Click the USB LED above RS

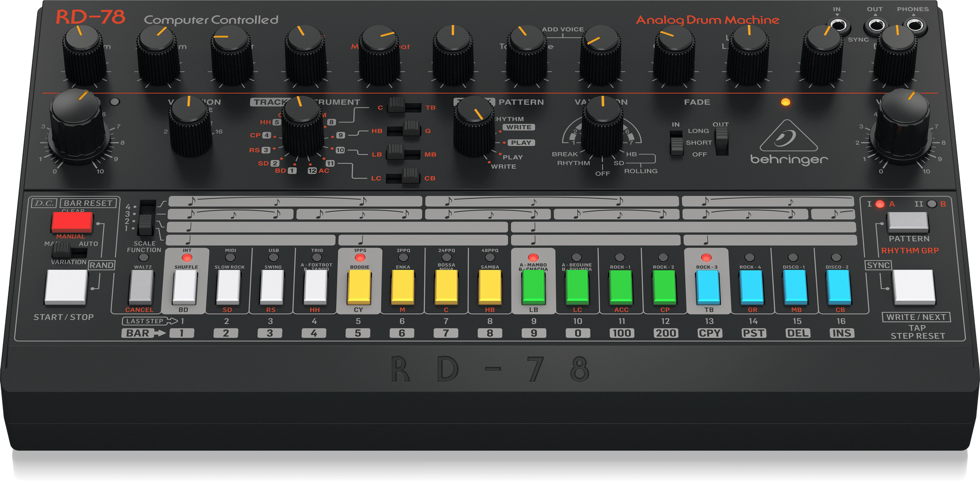(x=273, y=257)
